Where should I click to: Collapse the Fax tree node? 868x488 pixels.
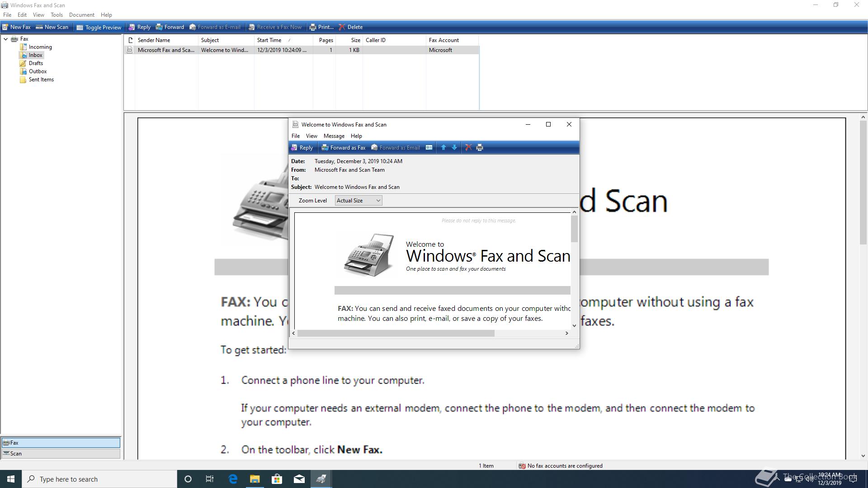[x=5, y=39]
